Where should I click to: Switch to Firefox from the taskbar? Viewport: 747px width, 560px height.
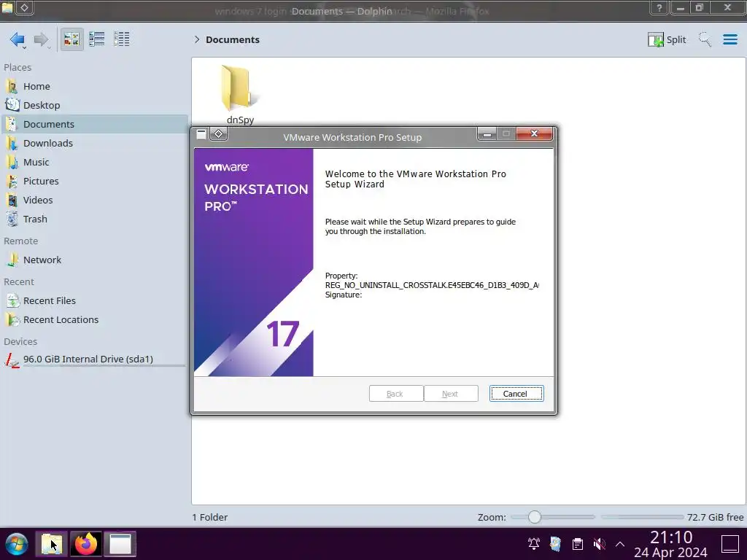click(x=86, y=544)
